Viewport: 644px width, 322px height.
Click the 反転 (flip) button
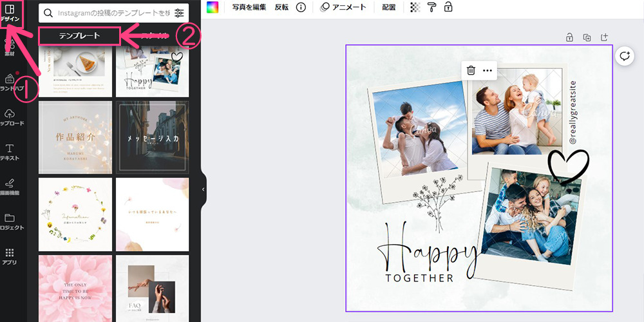pos(281,7)
